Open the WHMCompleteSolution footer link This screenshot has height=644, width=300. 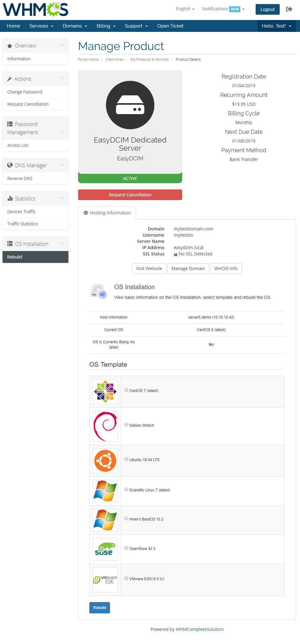click(199, 629)
